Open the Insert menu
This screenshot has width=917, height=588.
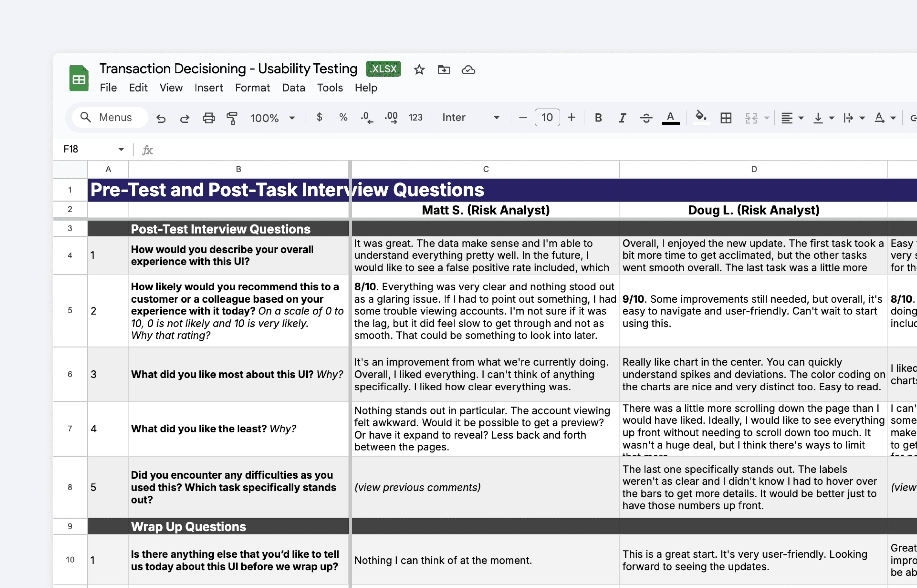click(209, 88)
